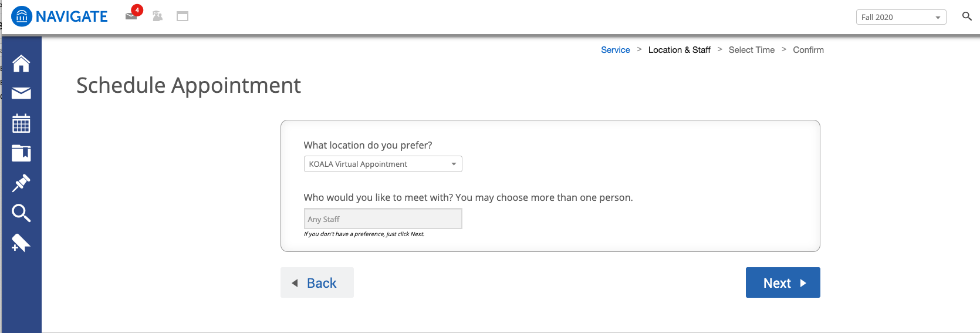The image size is (980, 333).
Task: Click the window icon in top bar
Action: (x=183, y=16)
